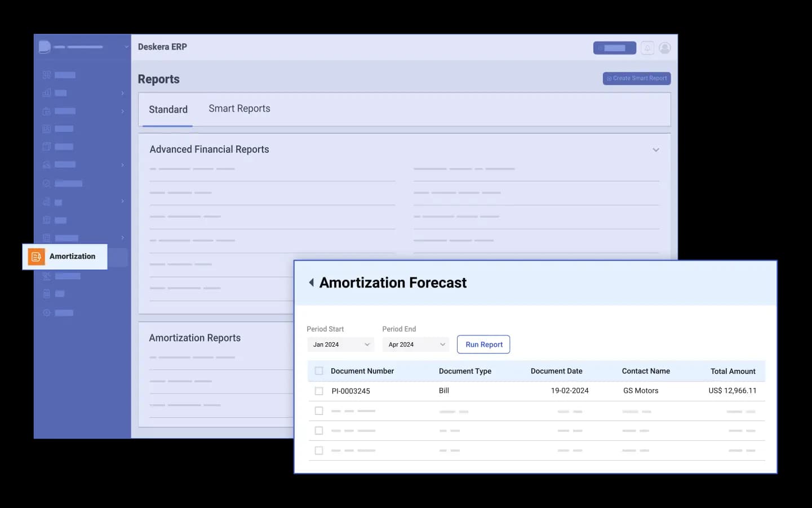Viewport: 812px width, 508px height.
Task: Click the bar chart icon in sidebar
Action: [47, 92]
